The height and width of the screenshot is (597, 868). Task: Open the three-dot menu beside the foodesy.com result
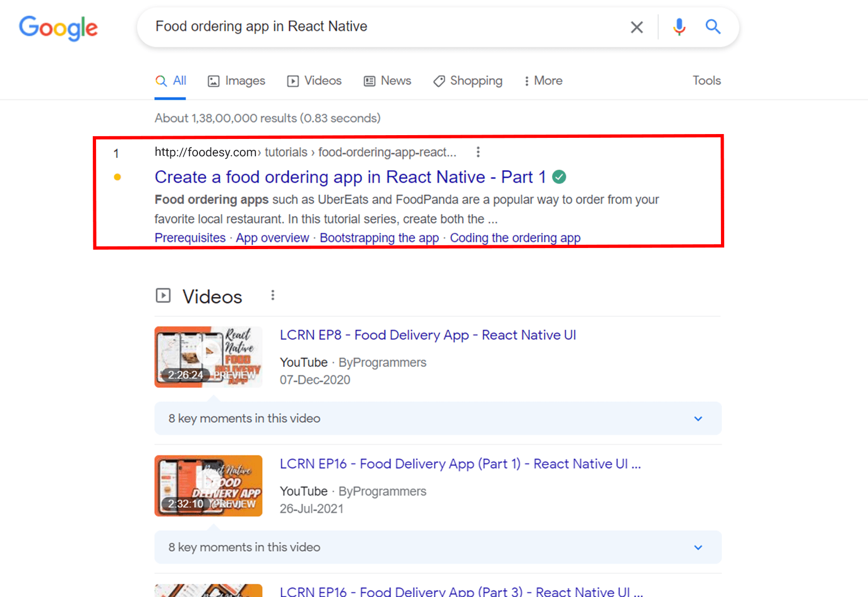[x=478, y=152]
